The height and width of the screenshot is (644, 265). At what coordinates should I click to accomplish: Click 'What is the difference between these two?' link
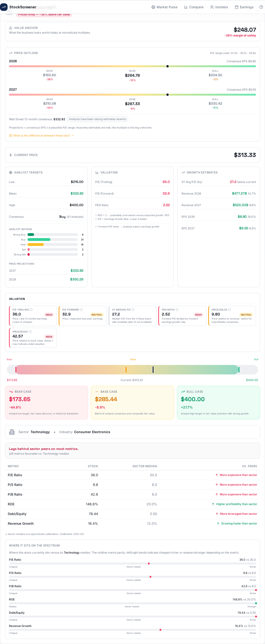pyautogui.click(x=42, y=135)
